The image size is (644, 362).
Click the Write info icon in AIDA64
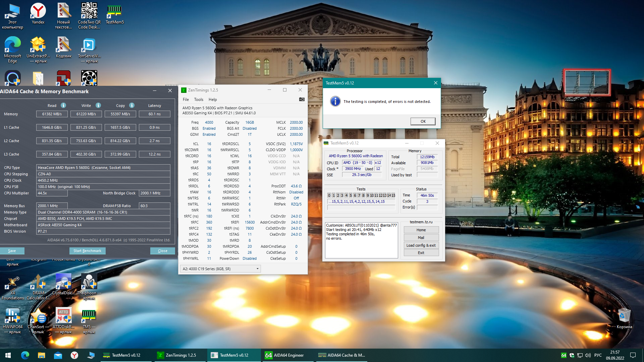pyautogui.click(x=98, y=105)
